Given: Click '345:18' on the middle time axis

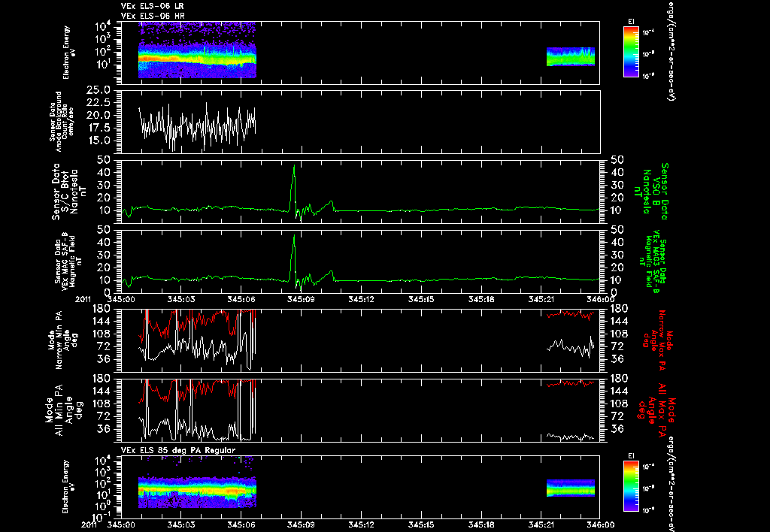Looking at the screenshot, I should (481, 298).
